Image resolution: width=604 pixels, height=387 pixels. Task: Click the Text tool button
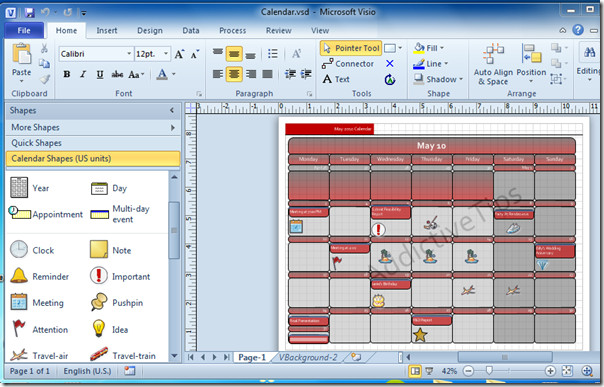[x=336, y=79]
